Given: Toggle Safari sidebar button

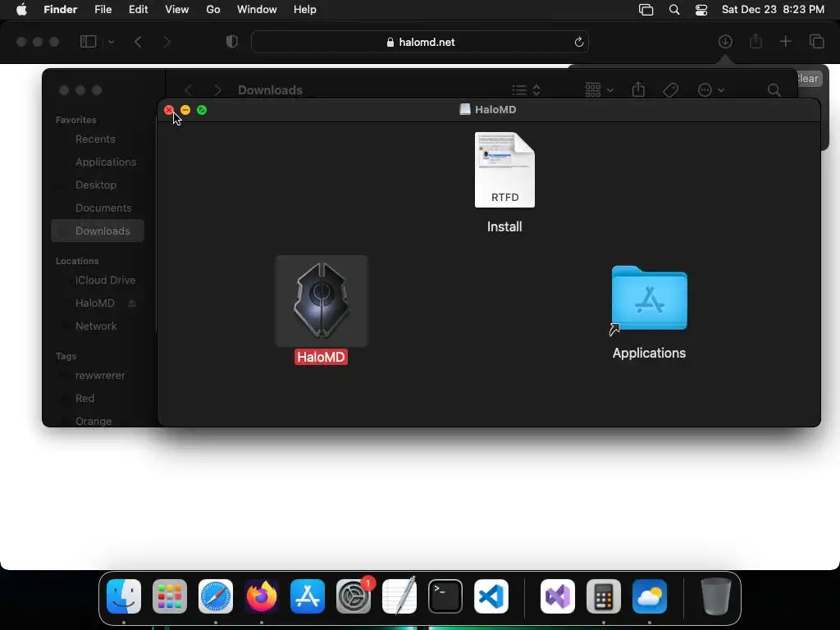Looking at the screenshot, I should pyautogui.click(x=88, y=41).
